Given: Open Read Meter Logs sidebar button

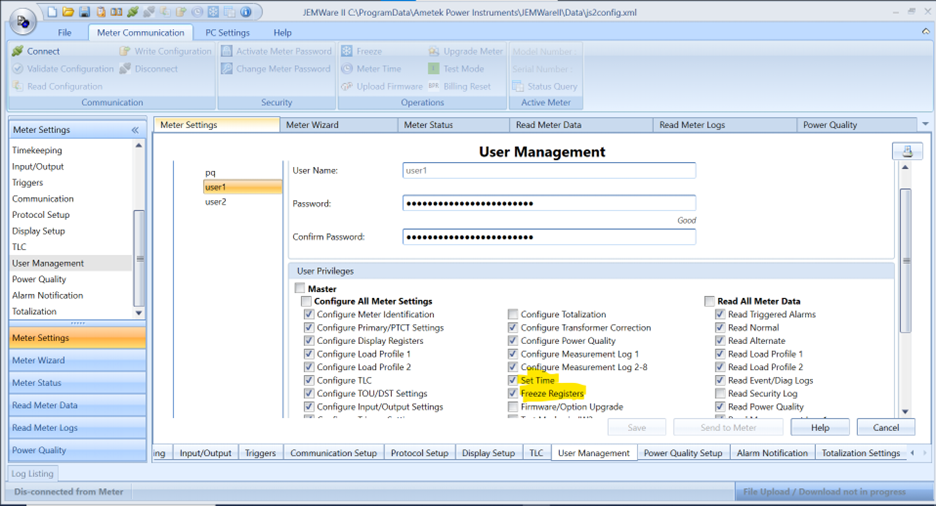Looking at the screenshot, I should 78,428.
